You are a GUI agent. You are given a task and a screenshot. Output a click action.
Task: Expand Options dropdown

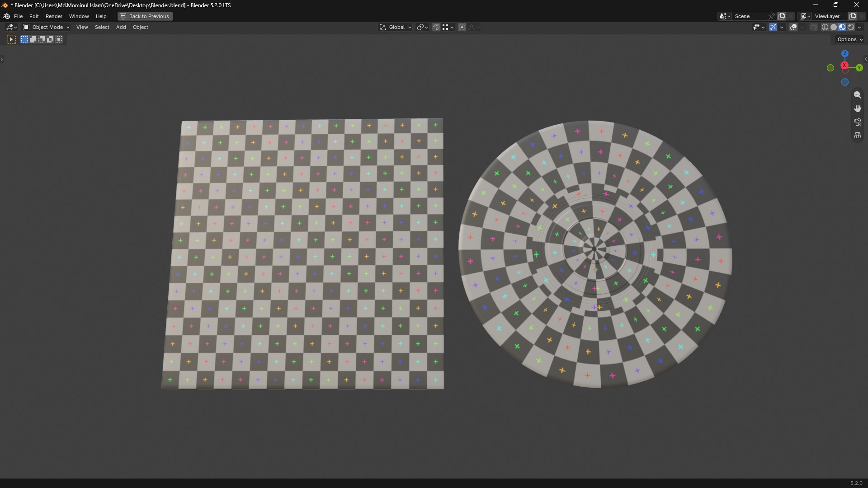coord(850,40)
